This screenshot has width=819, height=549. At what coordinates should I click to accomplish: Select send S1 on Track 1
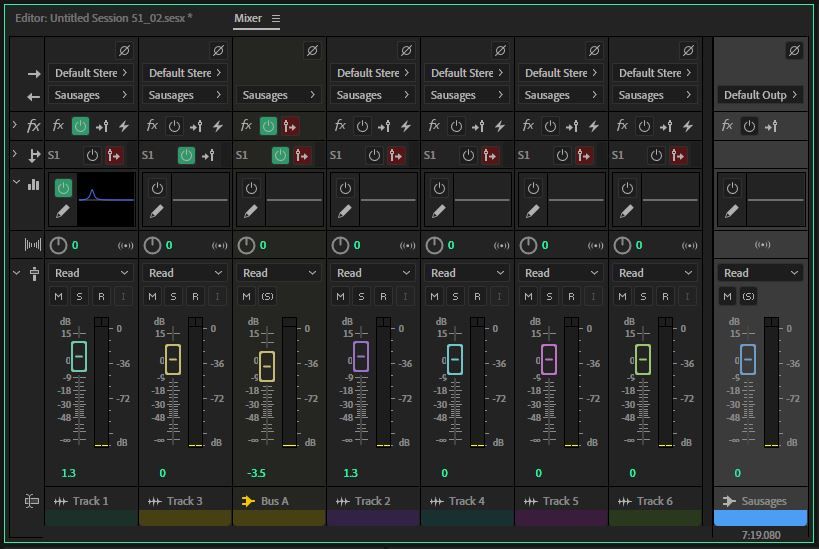[x=54, y=155]
